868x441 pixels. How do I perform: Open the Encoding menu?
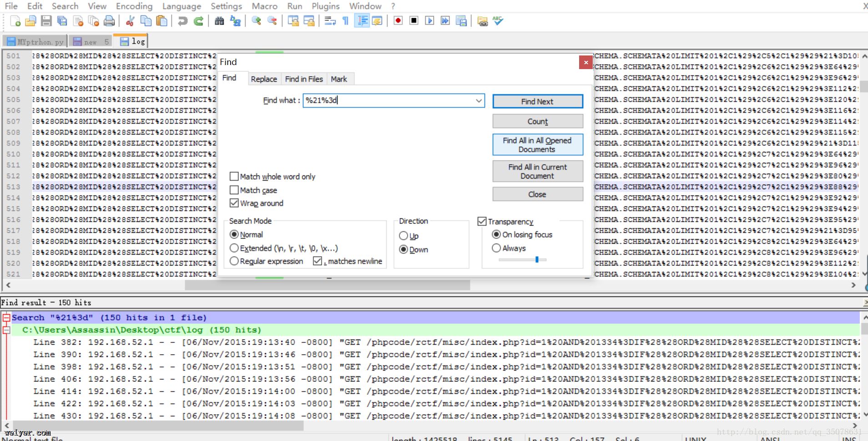coord(134,6)
